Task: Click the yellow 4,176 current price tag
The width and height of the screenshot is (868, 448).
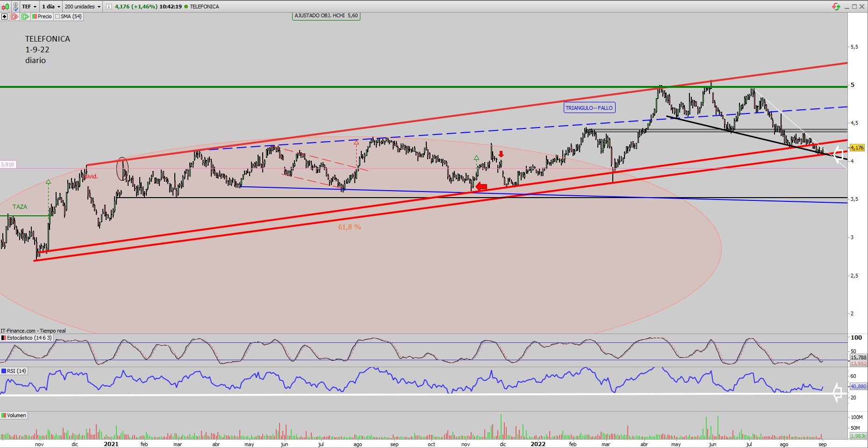Action: click(x=857, y=148)
